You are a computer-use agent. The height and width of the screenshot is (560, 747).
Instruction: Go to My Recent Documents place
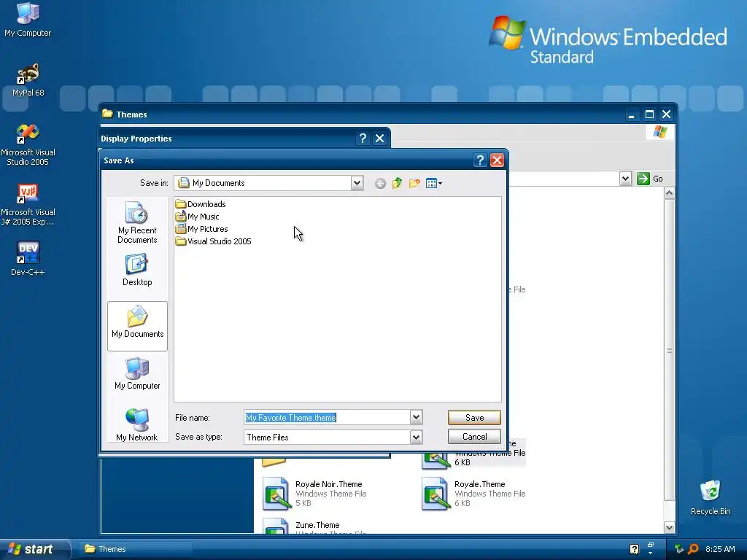[x=137, y=223]
